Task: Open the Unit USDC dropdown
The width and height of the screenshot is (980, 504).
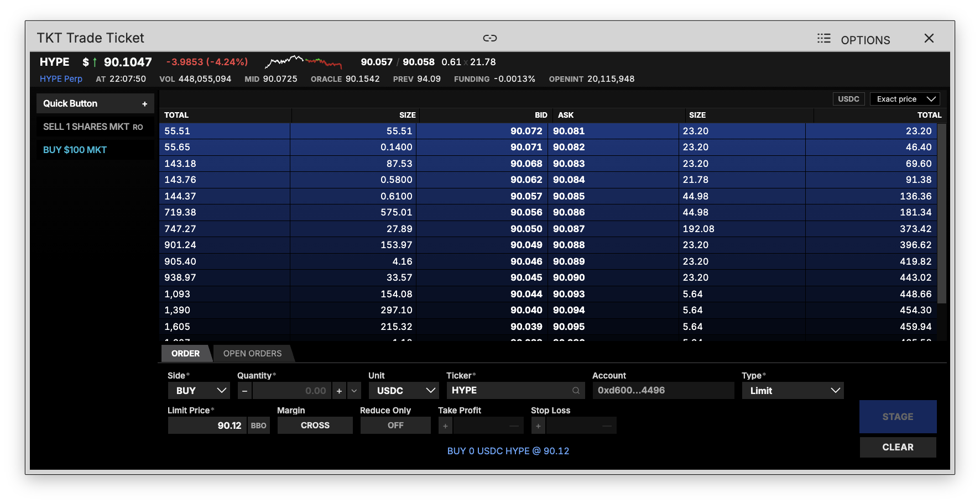Action: point(404,391)
